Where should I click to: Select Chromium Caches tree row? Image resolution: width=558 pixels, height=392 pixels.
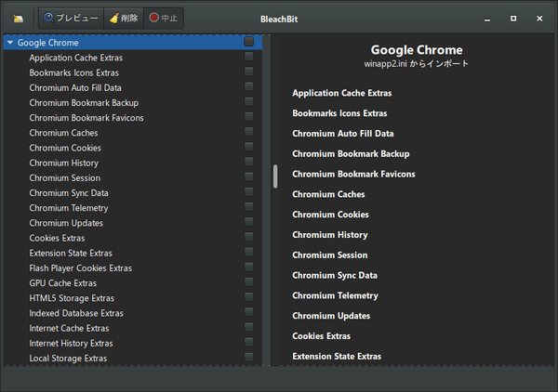133,133
